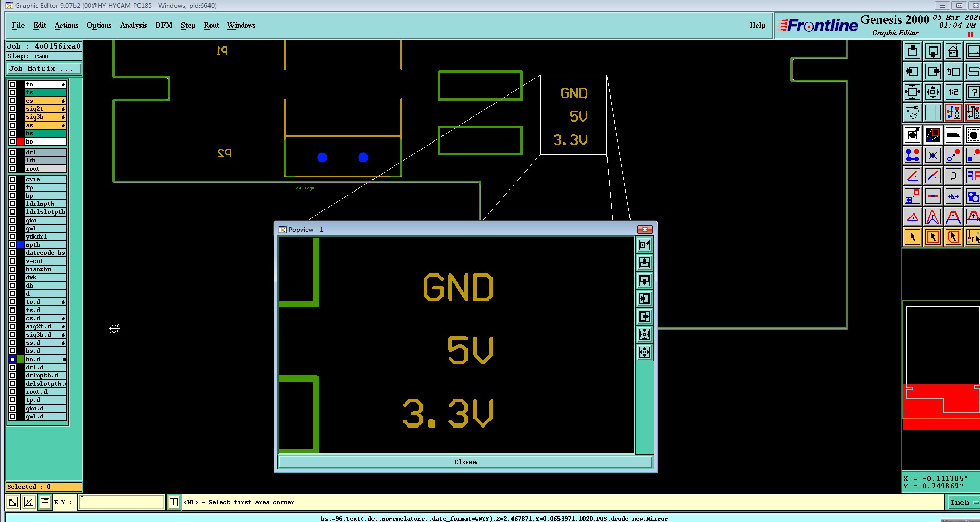
Task: Pan view down in main toolbar
Action: pos(933,51)
